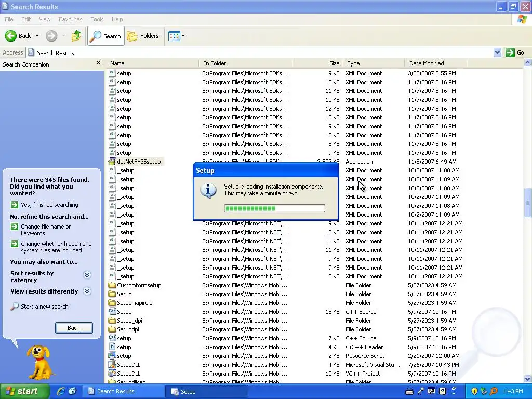Viewport: 532px width, 399px height.
Task: Click the magnifier search tray icon
Action: 494,391
